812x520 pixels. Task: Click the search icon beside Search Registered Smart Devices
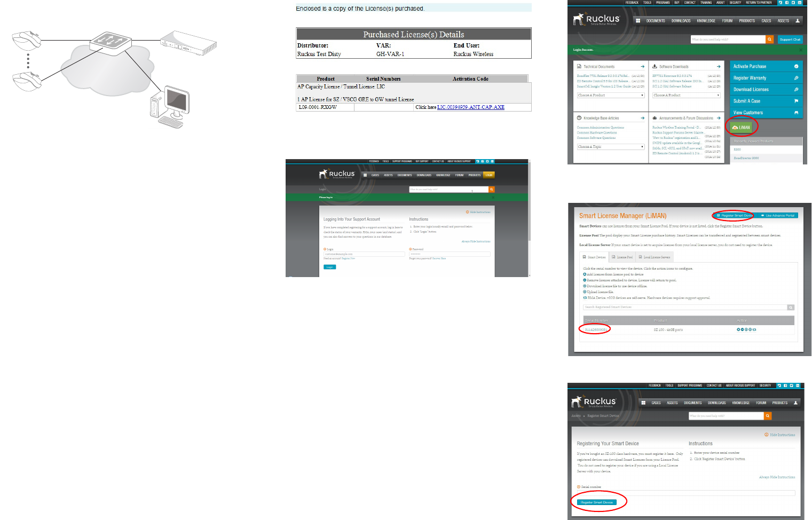click(x=791, y=307)
